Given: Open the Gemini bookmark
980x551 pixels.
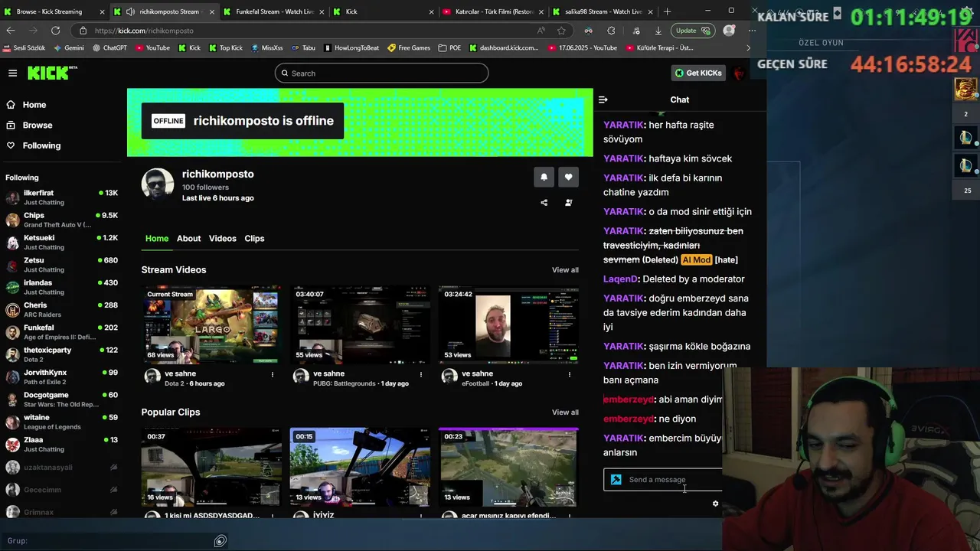Looking at the screenshot, I should 69,47.
